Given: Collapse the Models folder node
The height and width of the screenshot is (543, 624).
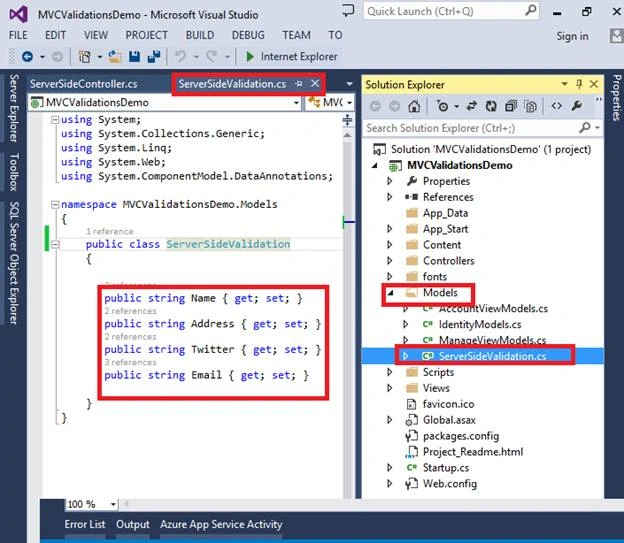Looking at the screenshot, I should 390,293.
